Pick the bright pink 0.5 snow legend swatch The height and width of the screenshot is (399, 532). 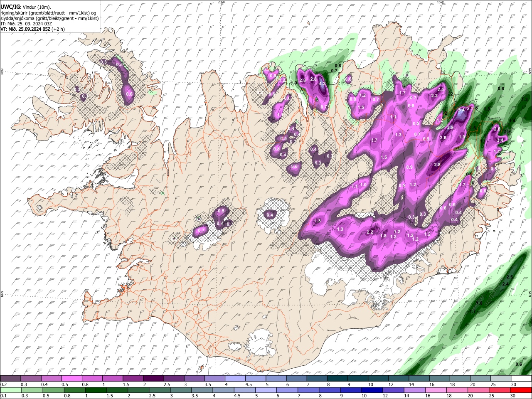(71, 379)
